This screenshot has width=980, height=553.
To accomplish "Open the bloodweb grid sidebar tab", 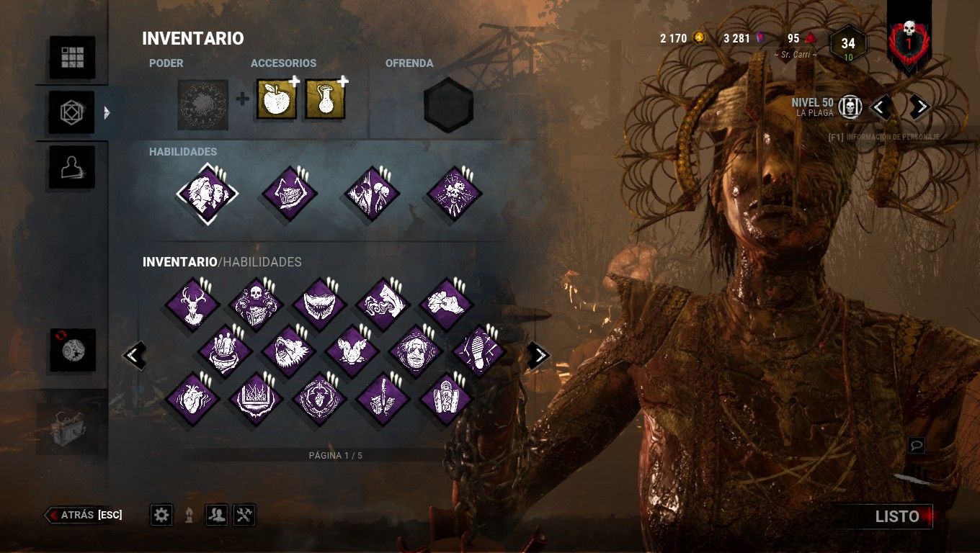I will tap(72, 58).
